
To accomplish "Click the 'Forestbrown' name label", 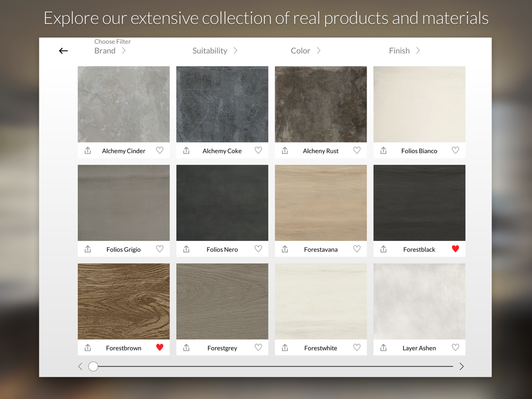I will point(123,348).
